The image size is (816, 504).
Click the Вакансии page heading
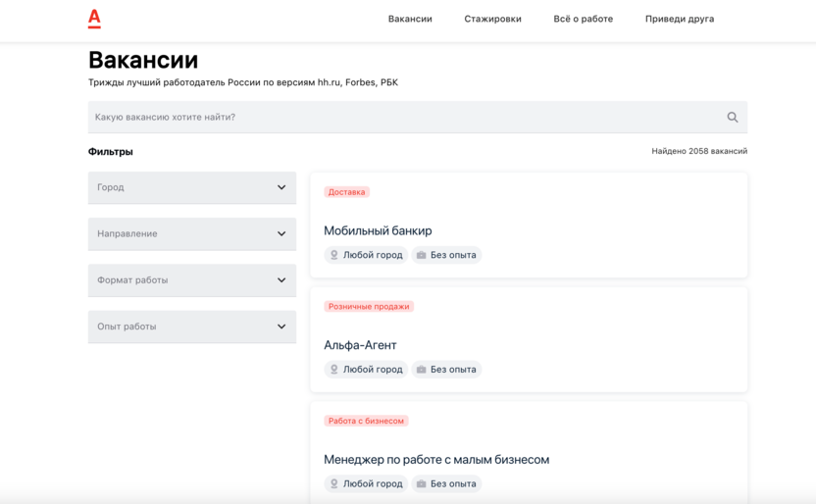(x=143, y=60)
